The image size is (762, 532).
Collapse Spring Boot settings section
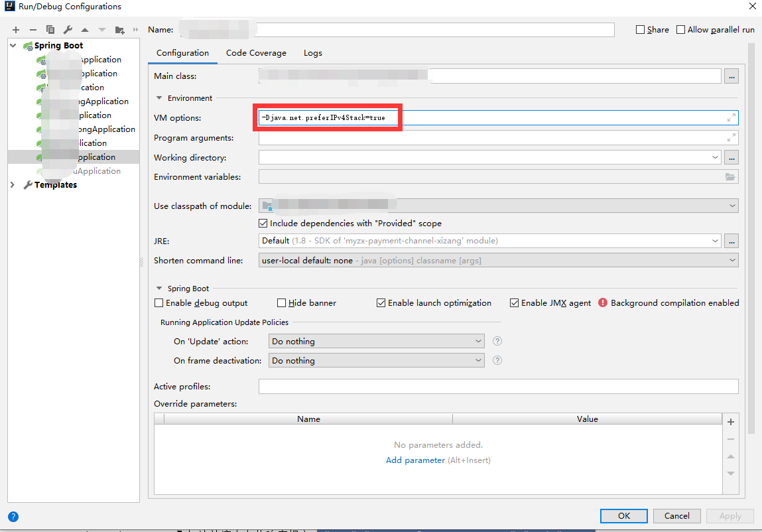coord(159,289)
